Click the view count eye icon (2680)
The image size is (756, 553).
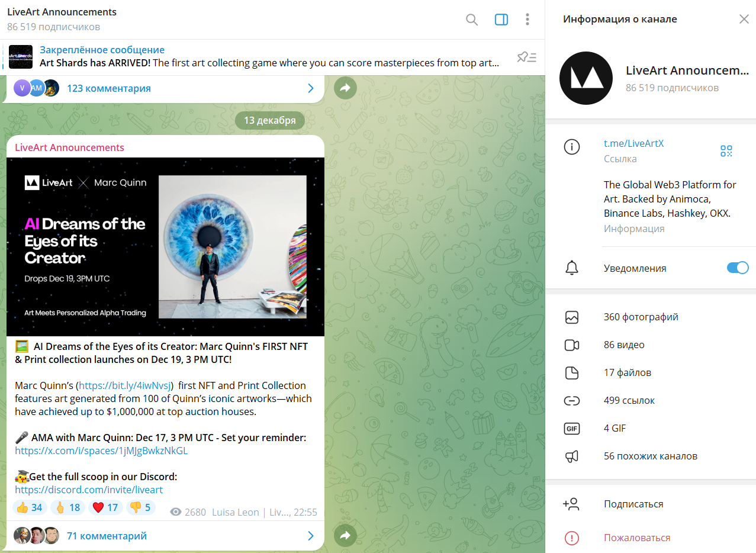pos(175,512)
